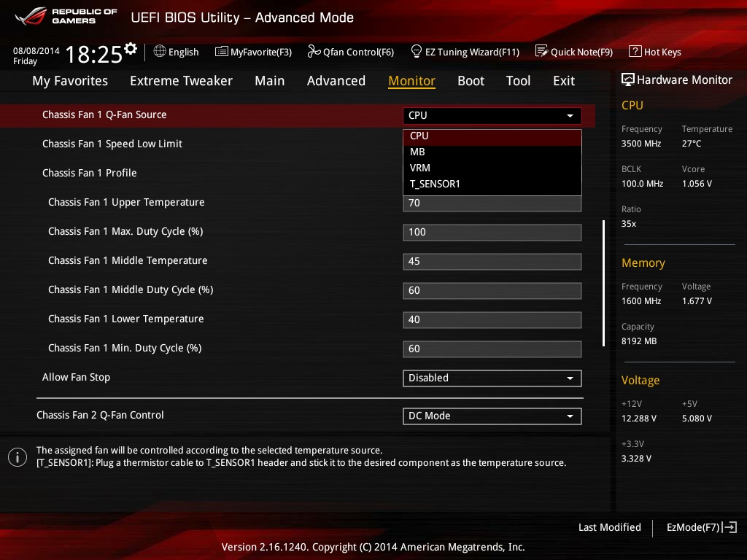Click the 5.080 V reading
The image size is (747, 560).
(697, 419)
